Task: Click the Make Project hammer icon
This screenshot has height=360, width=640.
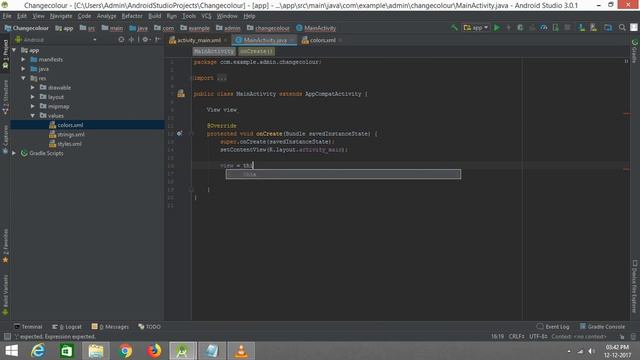Action: click(x=454, y=28)
